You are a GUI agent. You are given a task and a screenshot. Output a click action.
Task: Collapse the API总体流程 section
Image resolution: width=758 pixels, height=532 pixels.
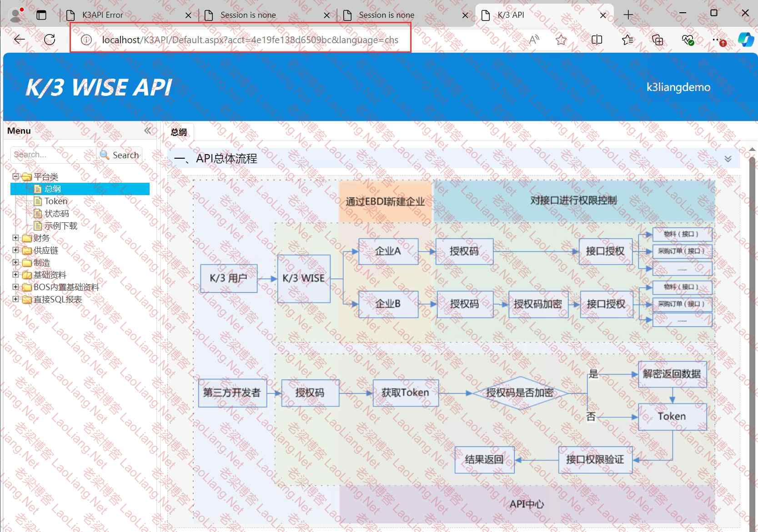[728, 159]
